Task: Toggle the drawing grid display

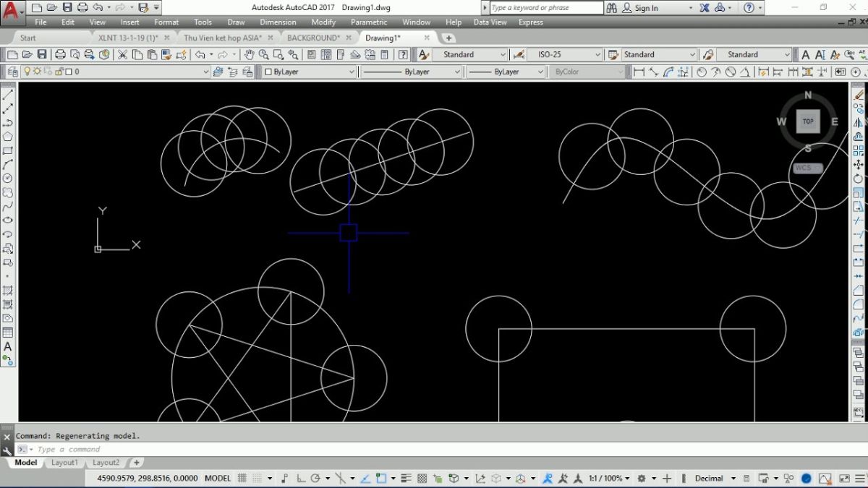Action: (243, 478)
